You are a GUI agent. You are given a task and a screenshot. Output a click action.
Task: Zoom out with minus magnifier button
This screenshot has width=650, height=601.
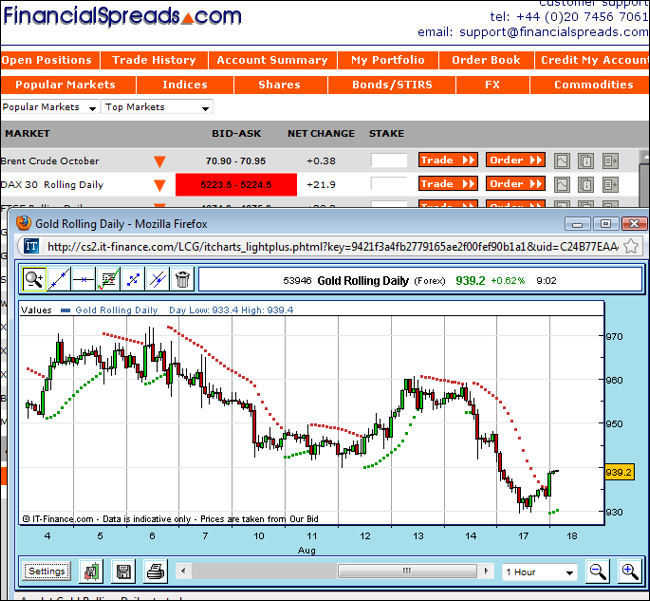tap(597, 572)
